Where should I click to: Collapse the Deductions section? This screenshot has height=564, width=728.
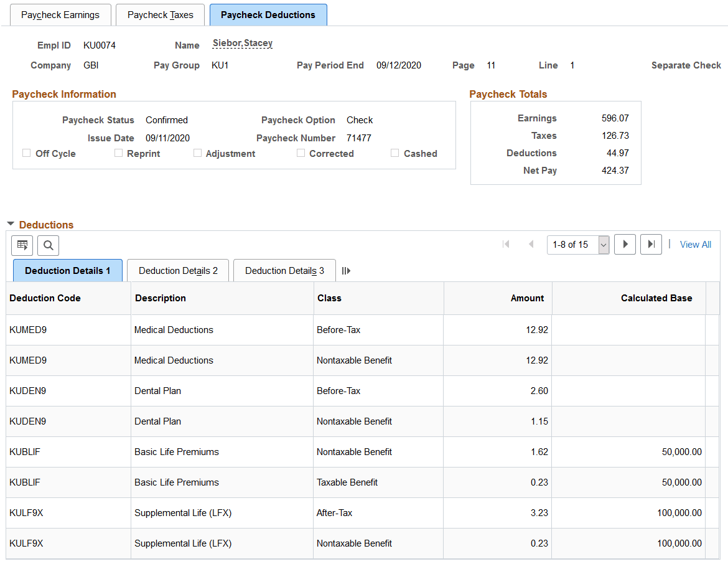[11, 225]
